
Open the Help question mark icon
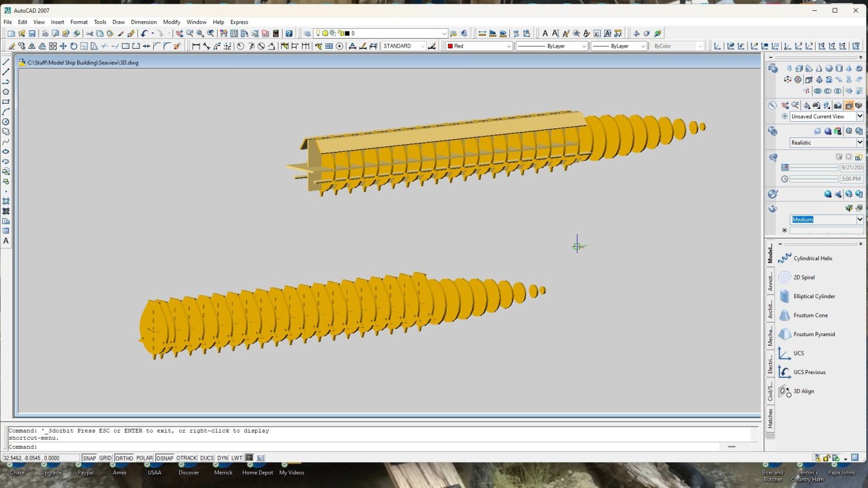pyautogui.click(x=289, y=34)
